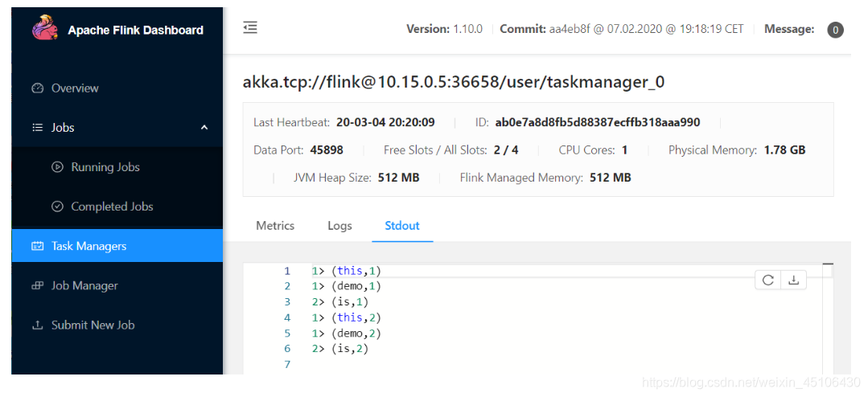This screenshot has height=397, width=868.
Task: Click the task manager ID value
Action: pos(598,122)
